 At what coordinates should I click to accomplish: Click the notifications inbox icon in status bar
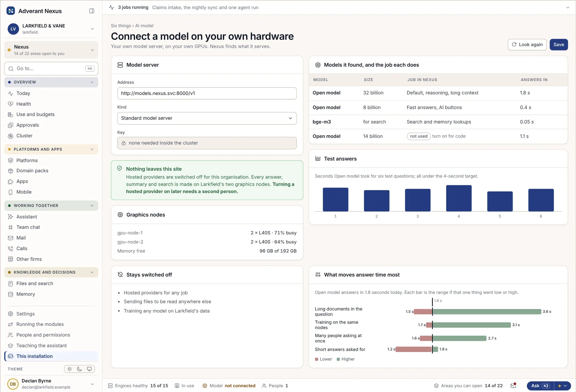coord(513,386)
